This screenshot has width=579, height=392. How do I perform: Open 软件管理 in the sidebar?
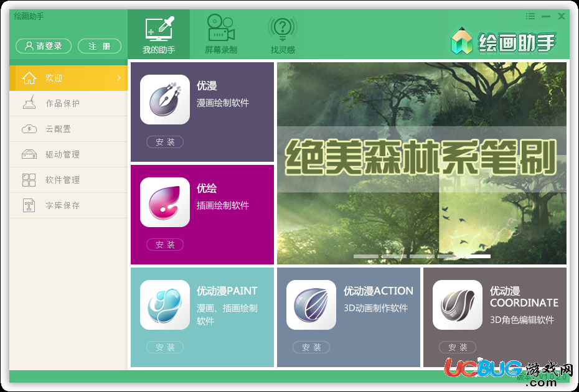pyautogui.click(x=68, y=180)
